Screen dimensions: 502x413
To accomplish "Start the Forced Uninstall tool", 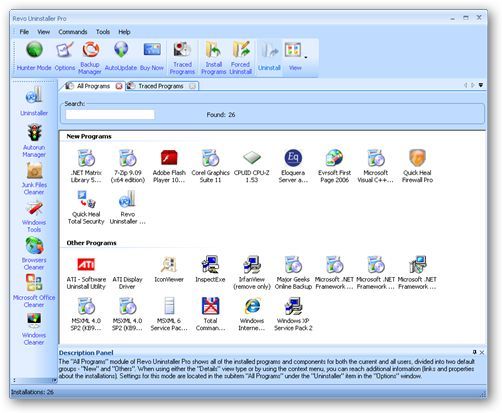I will tap(240, 58).
